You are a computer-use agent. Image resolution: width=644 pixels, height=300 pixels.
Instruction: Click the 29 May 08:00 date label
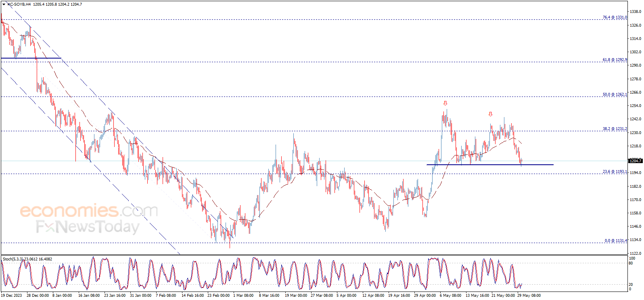(x=529, y=296)
